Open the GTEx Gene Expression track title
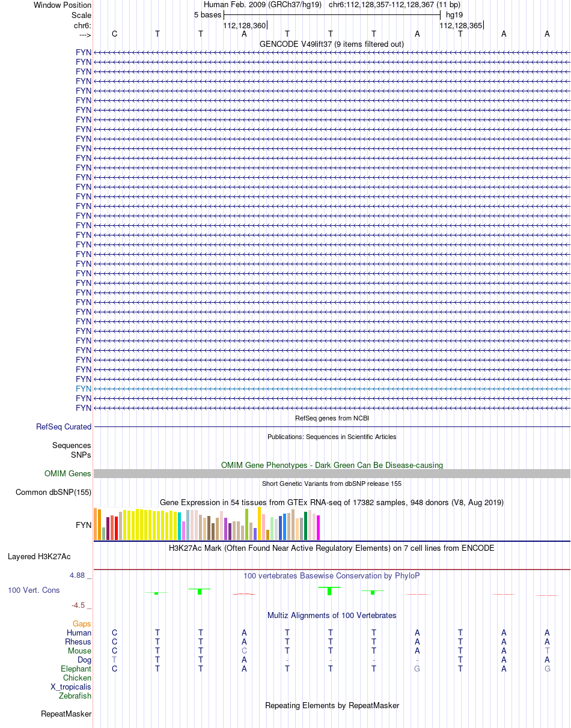The image size is (571, 728). tap(332, 502)
